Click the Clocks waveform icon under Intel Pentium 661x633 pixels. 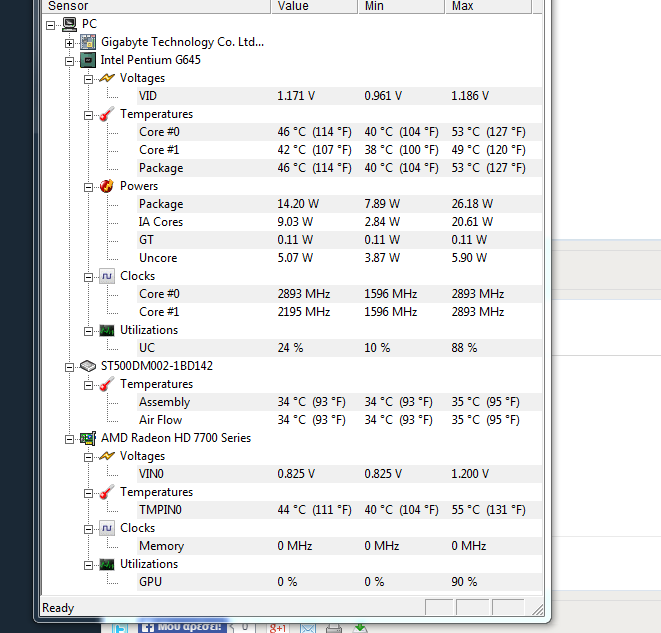(107, 276)
